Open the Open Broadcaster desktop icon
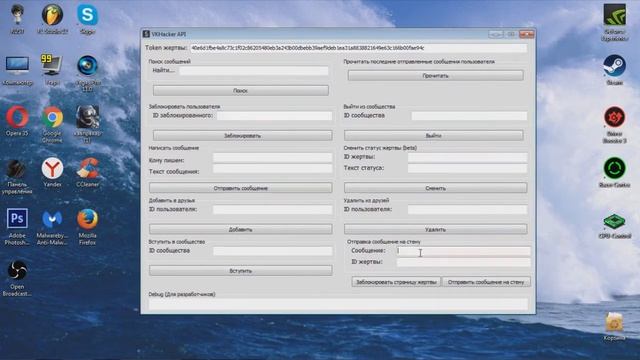The image size is (640, 360). pyautogui.click(x=17, y=271)
